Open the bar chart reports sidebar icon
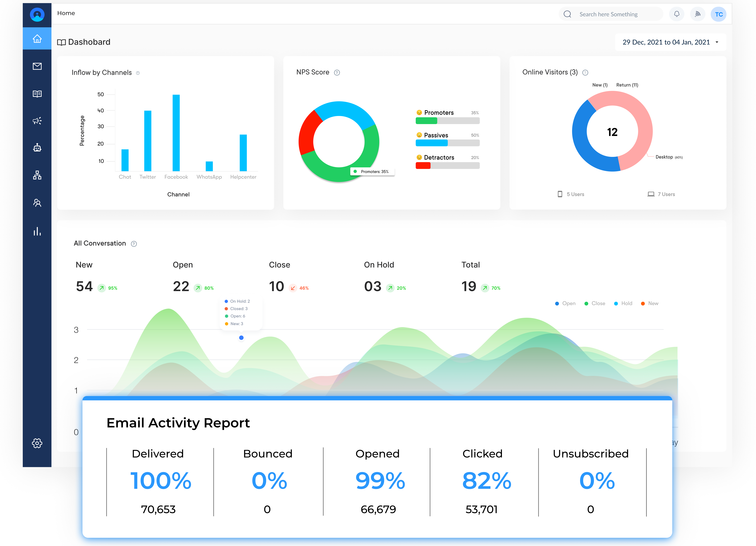Image resolution: width=756 pixels, height=546 pixels. 37,231
